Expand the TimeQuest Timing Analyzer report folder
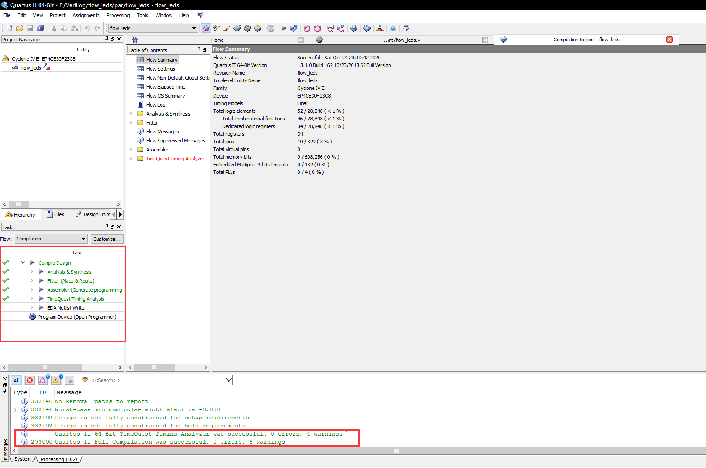The width and height of the screenshot is (706, 468). coord(131,159)
